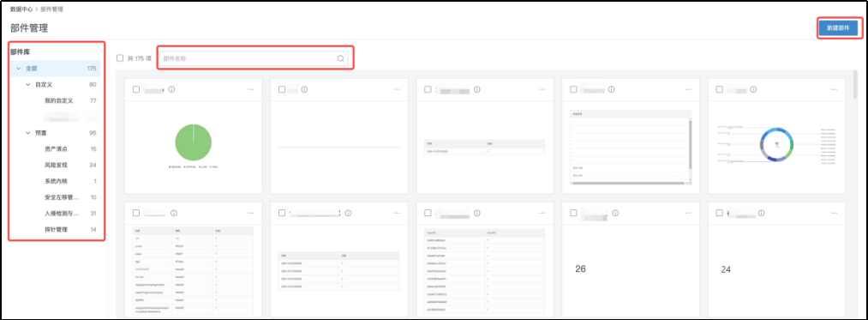Image resolution: width=868 pixels, height=320 pixels.
Task: Click the vertical scrollbar inside the table card
Action: 690,145
